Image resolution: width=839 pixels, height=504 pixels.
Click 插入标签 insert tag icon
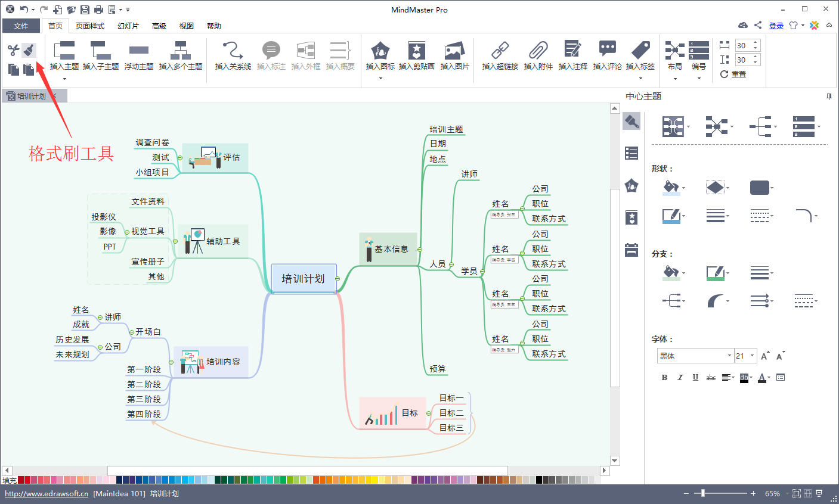click(x=640, y=50)
